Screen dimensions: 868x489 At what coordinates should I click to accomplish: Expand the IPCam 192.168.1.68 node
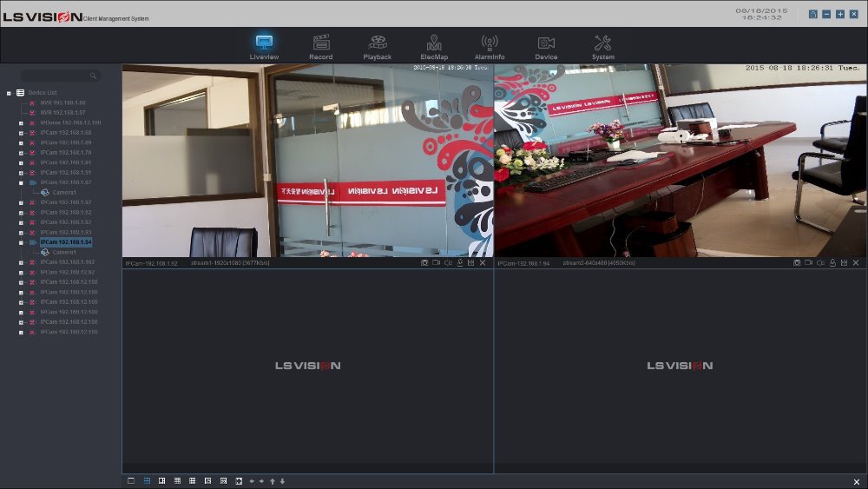pos(21,133)
